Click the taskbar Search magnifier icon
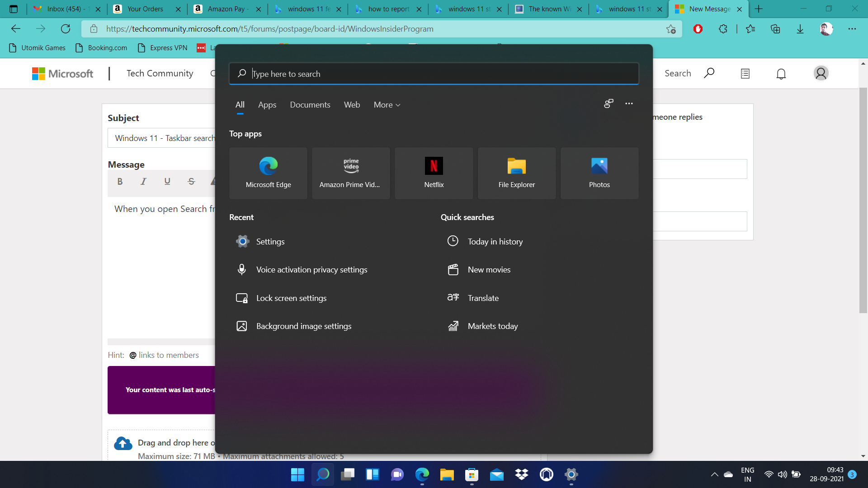 coord(323,474)
